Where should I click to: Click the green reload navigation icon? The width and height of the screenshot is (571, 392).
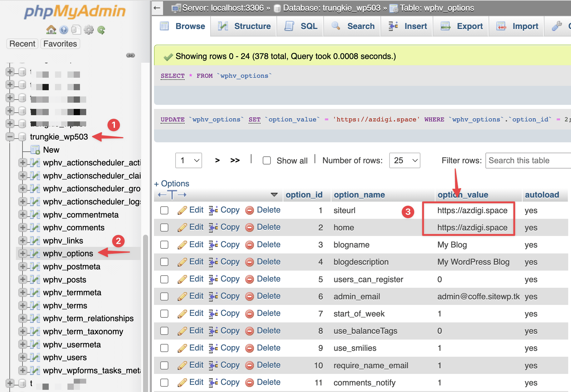click(x=101, y=30)
